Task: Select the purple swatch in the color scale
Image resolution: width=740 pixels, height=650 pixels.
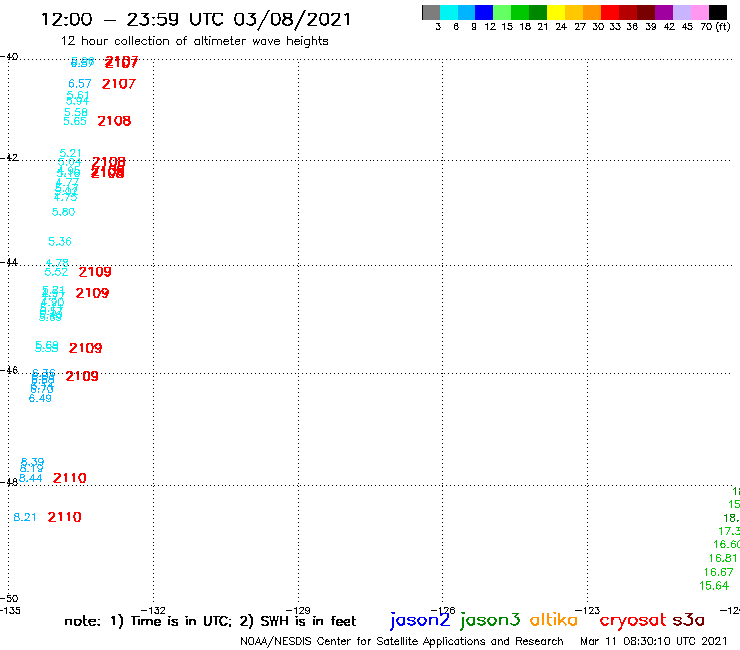Action: (x=664, y=12)
